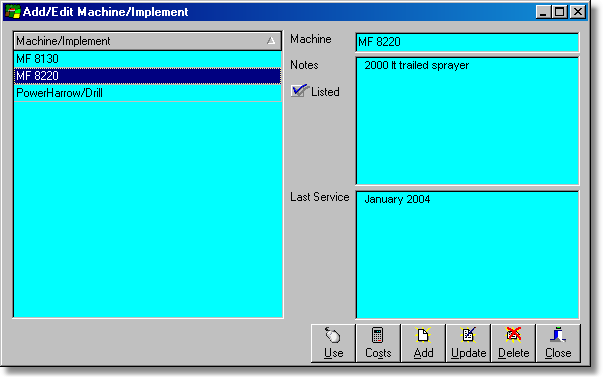Click the Machine name field containing MF 8220
Screen dimensions: 603x379
(x=467, y=42)
